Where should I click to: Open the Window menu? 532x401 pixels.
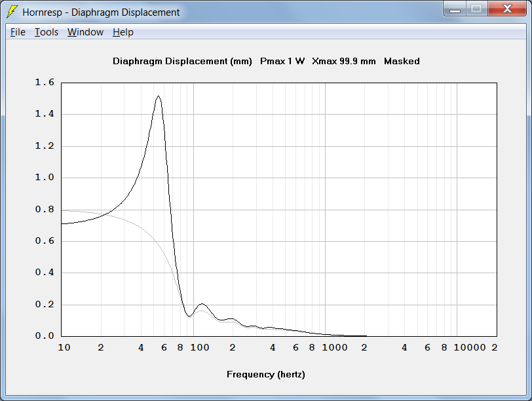85,32
